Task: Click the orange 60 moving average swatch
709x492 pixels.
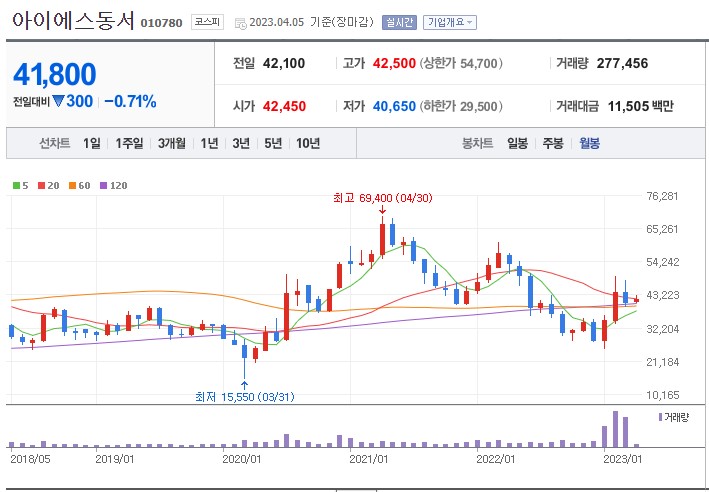Action: pos(72,185)
